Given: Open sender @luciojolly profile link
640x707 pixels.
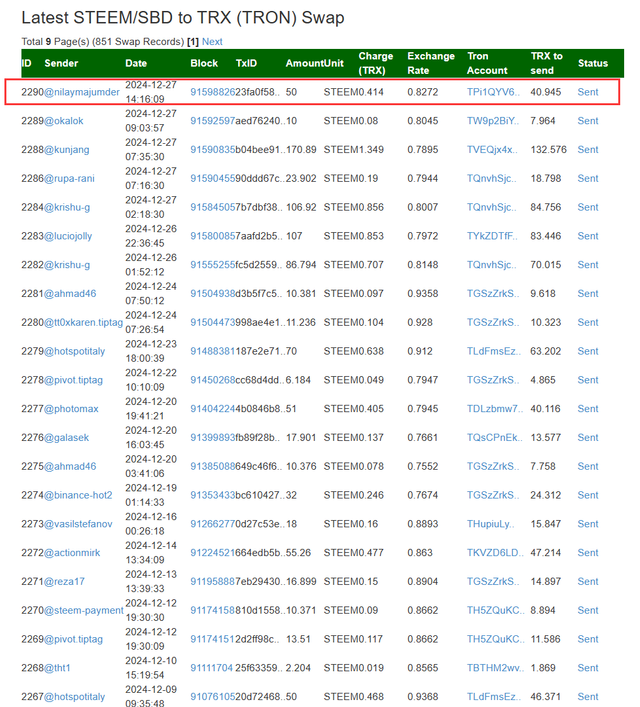Looking at the screenshot, I should tap(68, 236).
